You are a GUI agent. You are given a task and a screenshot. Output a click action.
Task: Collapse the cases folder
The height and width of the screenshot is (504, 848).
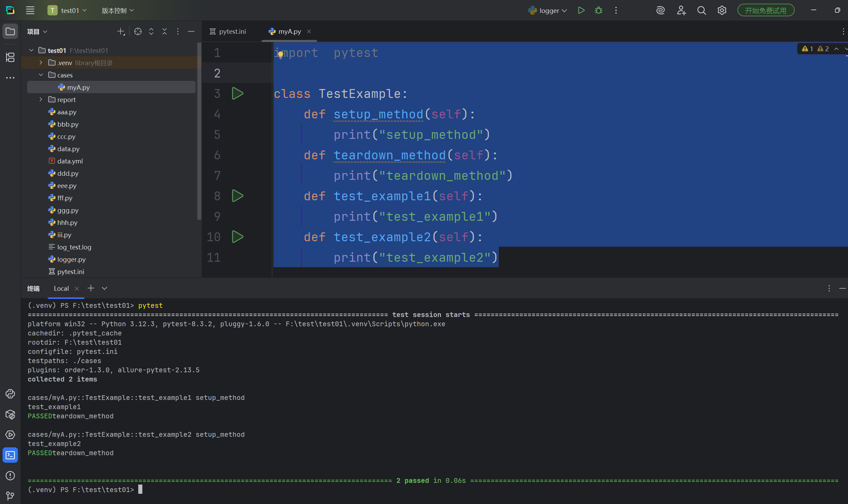[x=41, y=75]
